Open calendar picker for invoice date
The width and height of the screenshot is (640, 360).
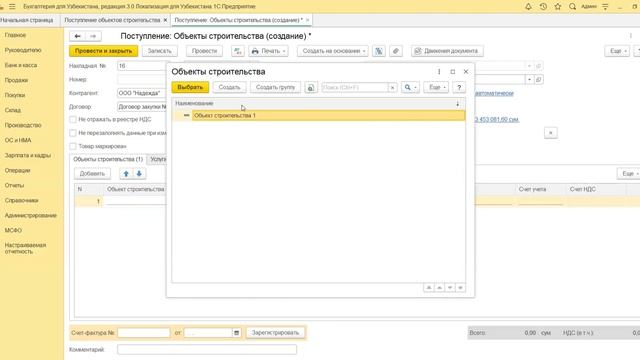tap(236, 333)
